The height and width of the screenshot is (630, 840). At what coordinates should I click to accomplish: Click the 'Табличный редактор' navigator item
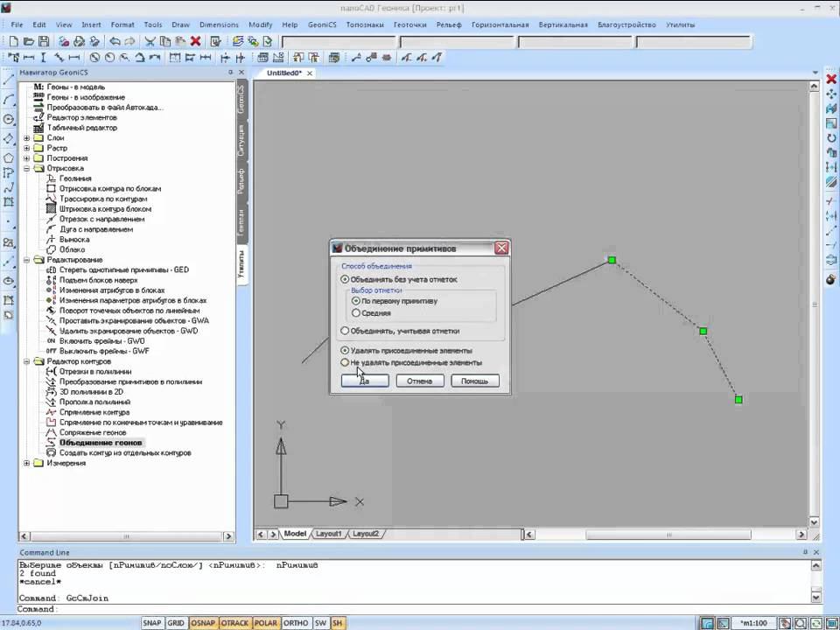click(x=81, y=128)
